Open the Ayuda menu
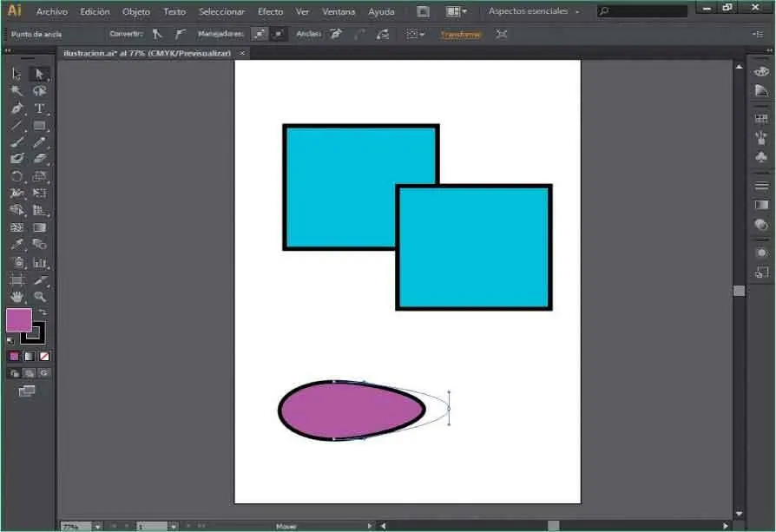The width and height of the screenshot is (776, 532). (381, 11)
